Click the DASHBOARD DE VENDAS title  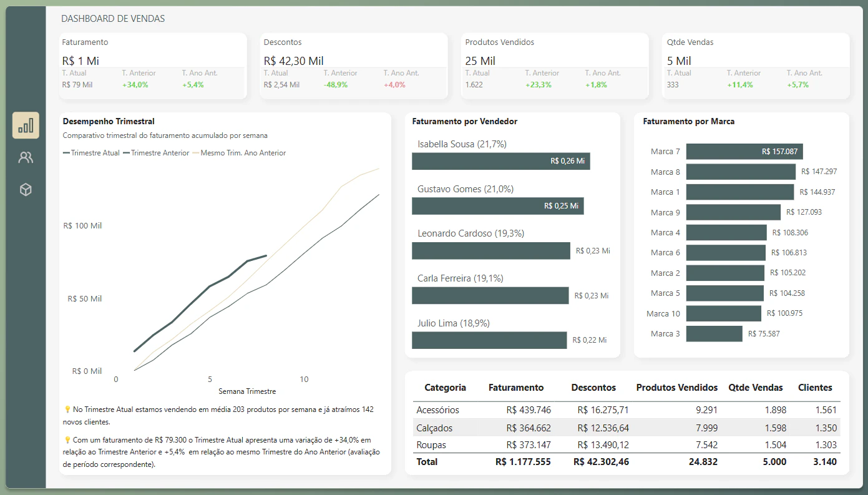click(113, 19)
